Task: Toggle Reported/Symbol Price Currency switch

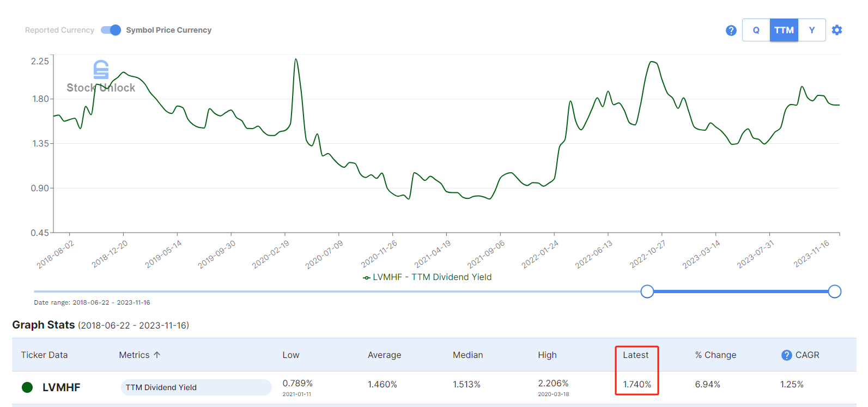Action: click(x=111, y=30)
